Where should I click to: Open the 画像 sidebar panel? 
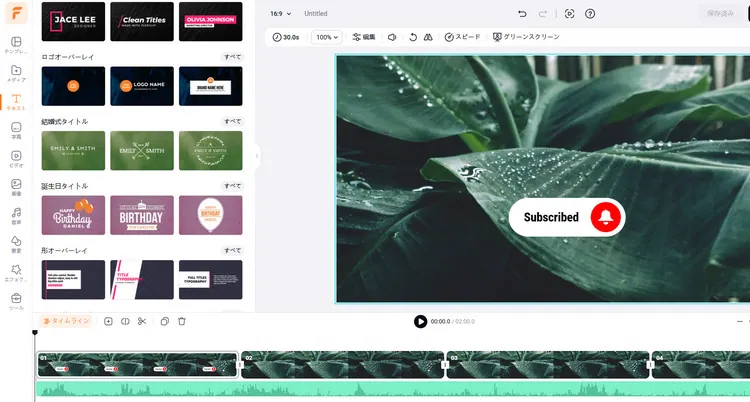tap(16, 188)
